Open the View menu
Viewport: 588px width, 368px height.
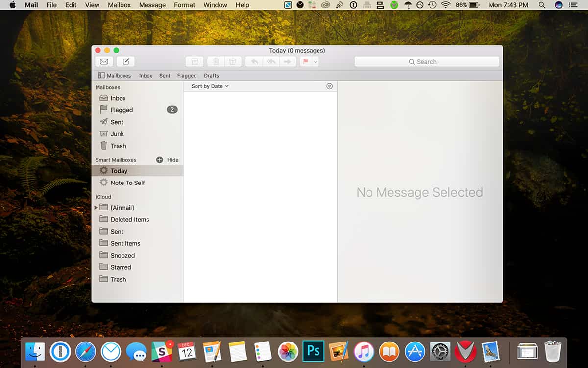92,5
